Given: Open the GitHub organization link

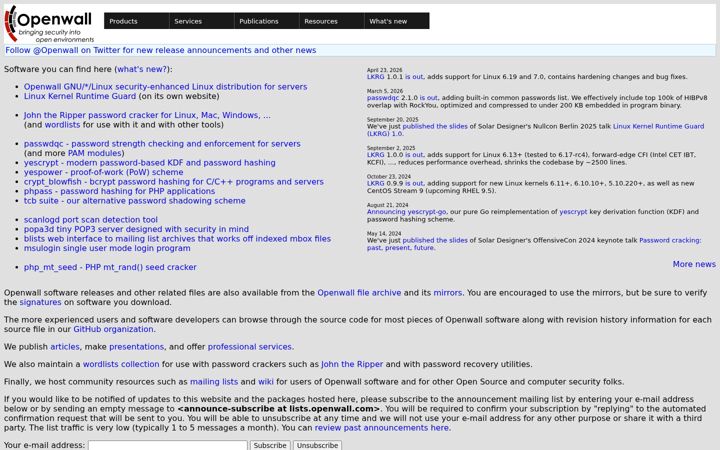Looking at the screenshot, I should click(x=113, y=329).
